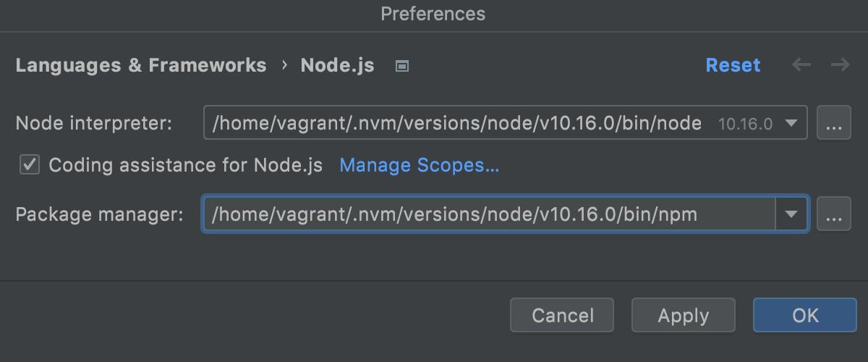
Task: Expand the Package manager dropdown arrow
Action: coord(791,214)
